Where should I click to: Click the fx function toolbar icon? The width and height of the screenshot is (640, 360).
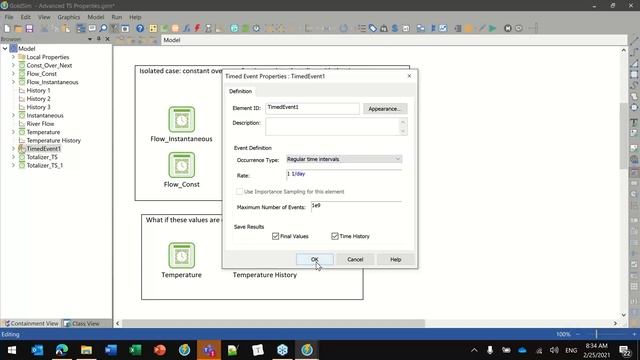point(187,29)
